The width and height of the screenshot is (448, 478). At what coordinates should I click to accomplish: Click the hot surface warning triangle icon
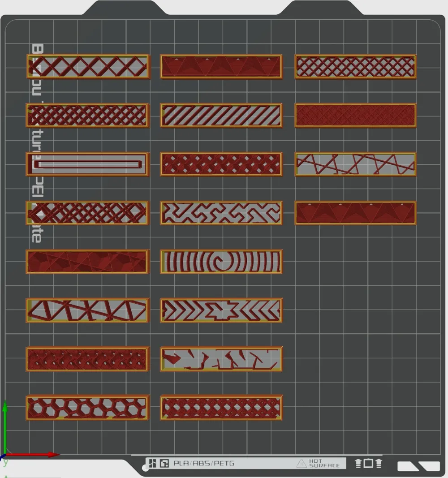pos(301,463)
